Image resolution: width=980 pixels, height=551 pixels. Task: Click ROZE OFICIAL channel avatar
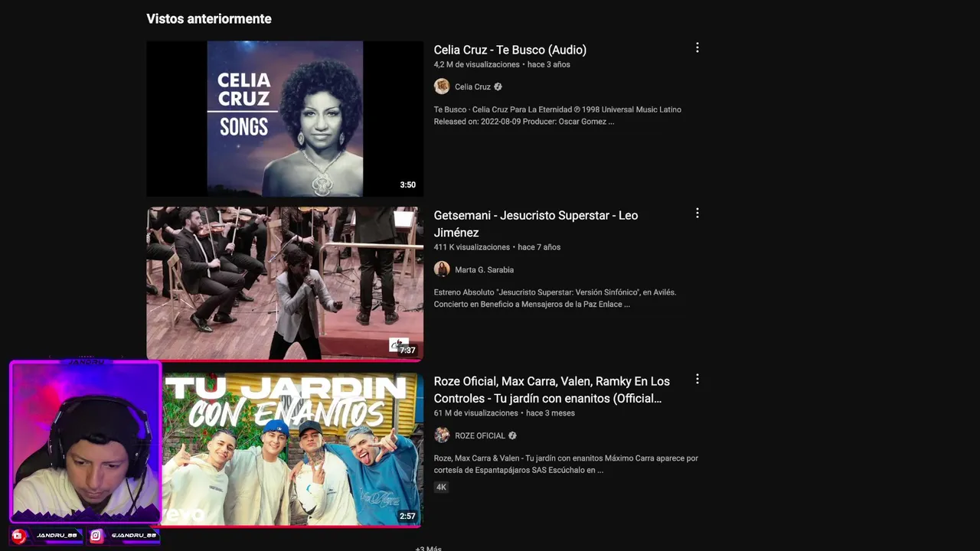442,435
